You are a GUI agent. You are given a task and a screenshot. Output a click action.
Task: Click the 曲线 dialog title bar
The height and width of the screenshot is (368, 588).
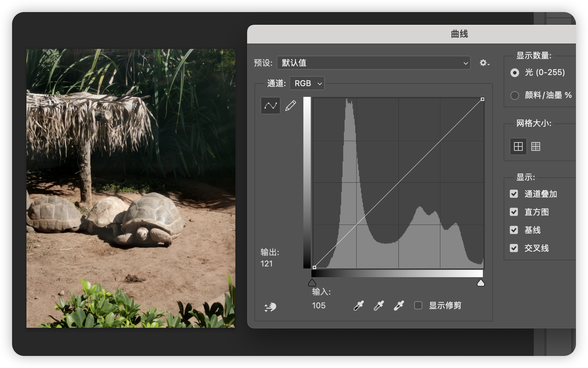412,34
